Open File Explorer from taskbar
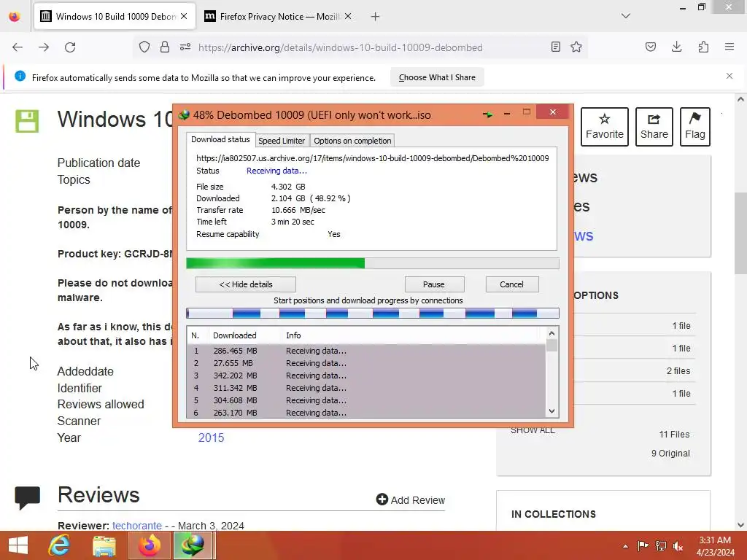 pyautogui.click(x=104, y=545)
